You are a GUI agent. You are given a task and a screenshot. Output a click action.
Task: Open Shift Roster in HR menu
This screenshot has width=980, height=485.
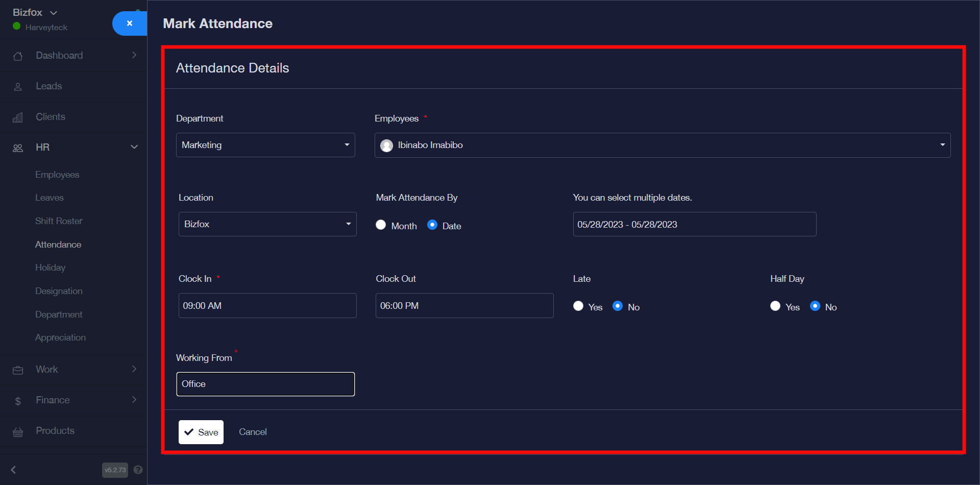pos(59,221)
